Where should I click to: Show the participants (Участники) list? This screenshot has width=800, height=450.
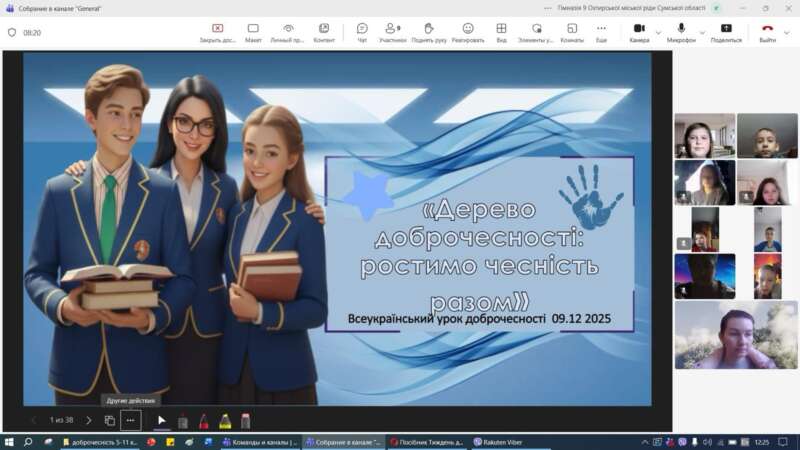pyautogui.click(x=393, y=32)
